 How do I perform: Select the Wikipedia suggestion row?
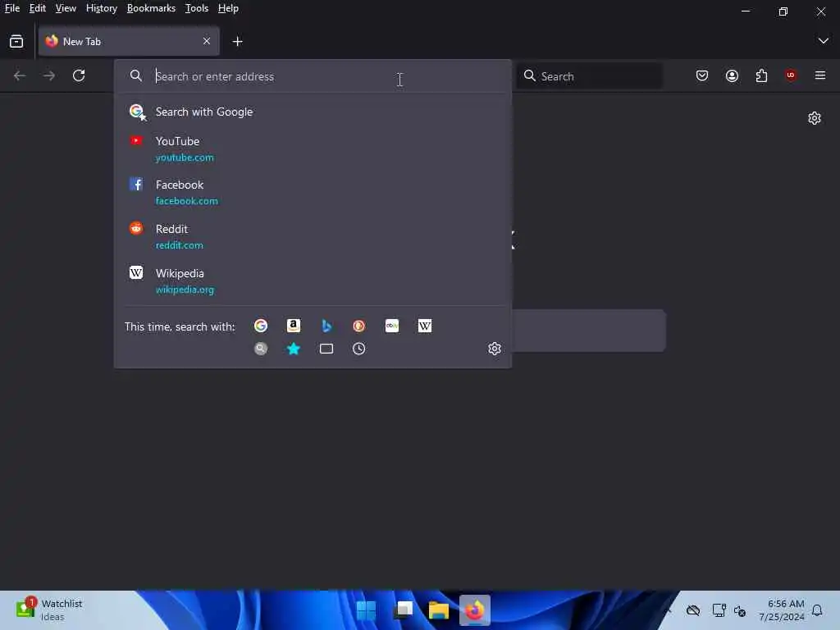click(313, 281)
